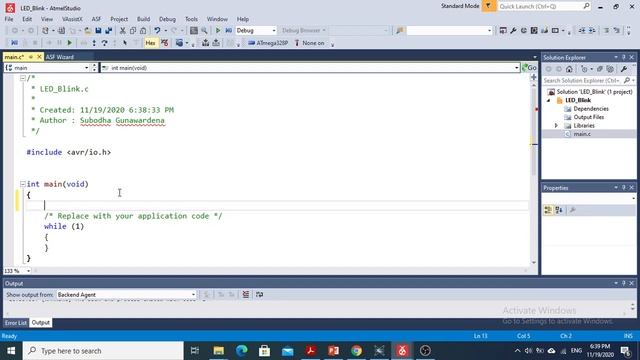Click the wrench icon in the top toolbar
The height and width of the screenshot is (360, 640).
pos(513,31)
